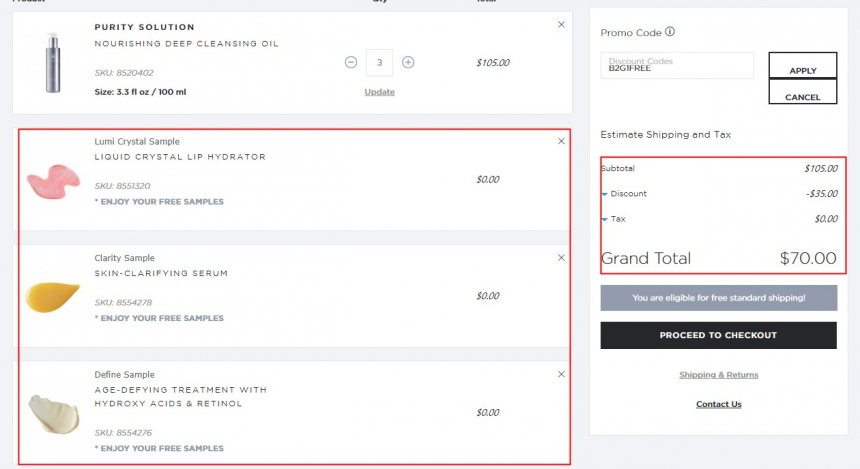
Task: Increase cleansing oil quantity with plus icon
Action: pyautogui.click(x=408, y=63)
